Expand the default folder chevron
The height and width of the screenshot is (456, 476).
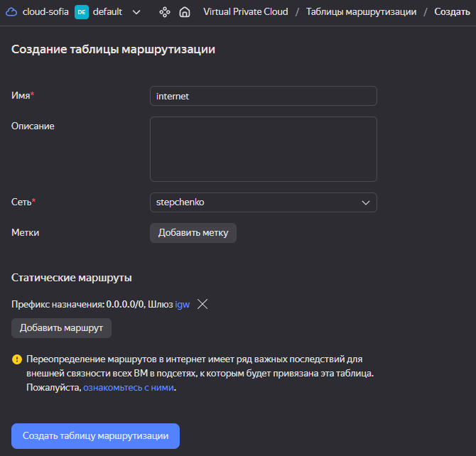pos(136,12)
